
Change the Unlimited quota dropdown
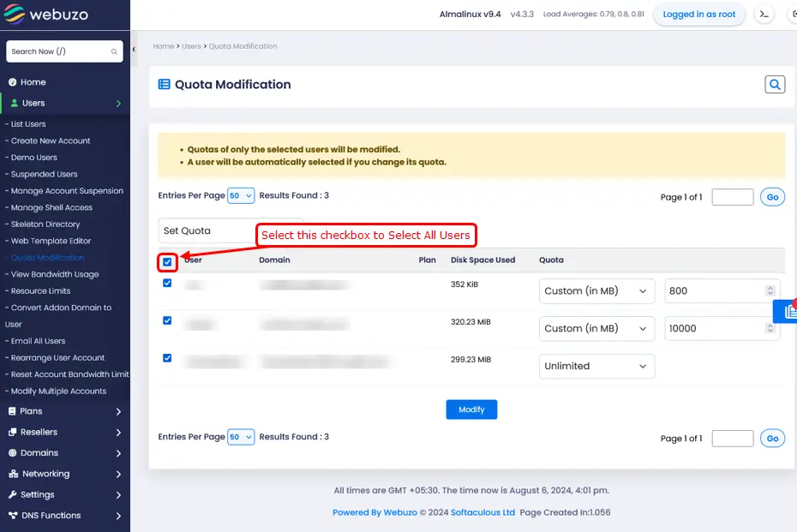click(596, 366)
